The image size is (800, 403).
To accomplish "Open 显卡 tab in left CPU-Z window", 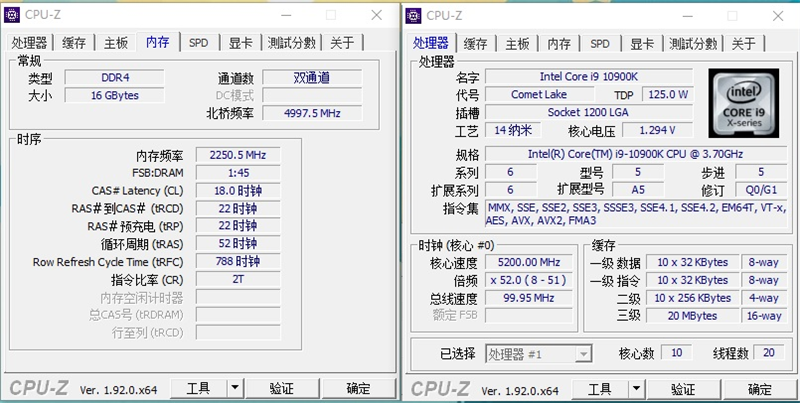I will [x=240, y=43].
